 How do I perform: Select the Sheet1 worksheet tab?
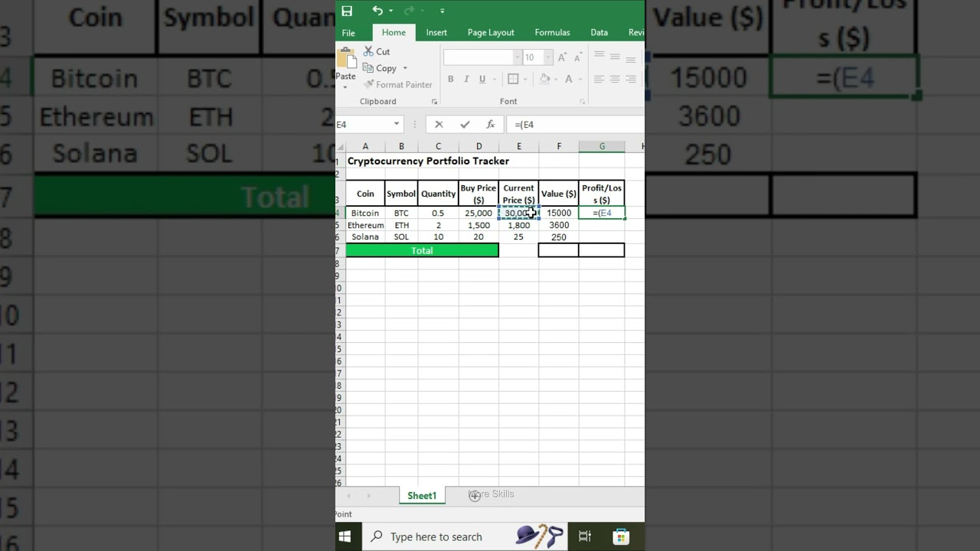coord(422,496)
